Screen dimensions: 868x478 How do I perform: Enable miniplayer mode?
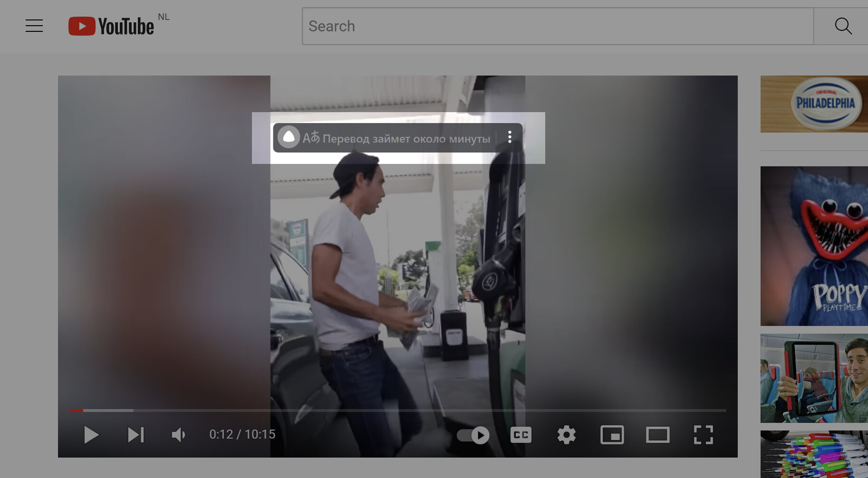point(612,434)
